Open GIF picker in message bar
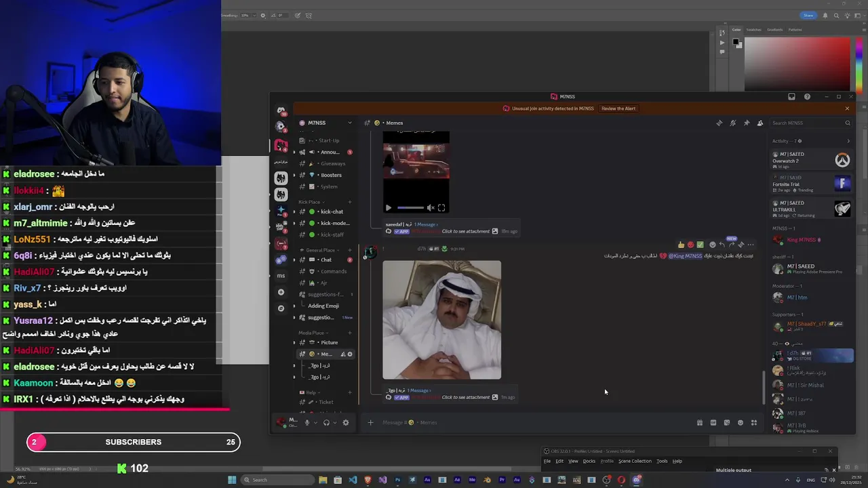Screen dimensions: 868x488 [x=713, y=423]
